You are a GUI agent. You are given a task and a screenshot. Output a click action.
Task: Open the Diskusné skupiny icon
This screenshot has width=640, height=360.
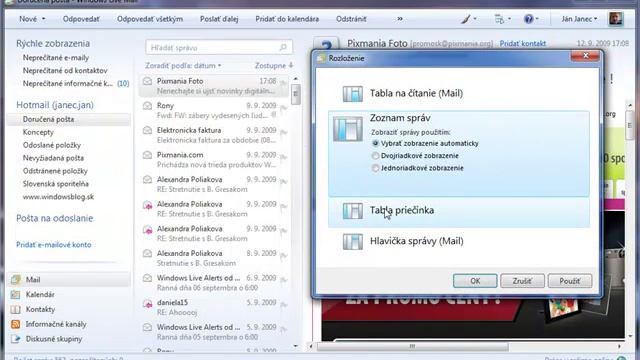tap(16, 339)
